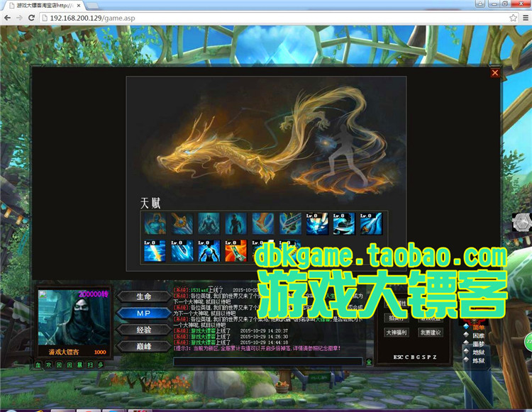This screenshot has width=532, height=412.
Task: Select the Lv.0 golden blade talent, first in bottom row
Action: pos(155,251)
